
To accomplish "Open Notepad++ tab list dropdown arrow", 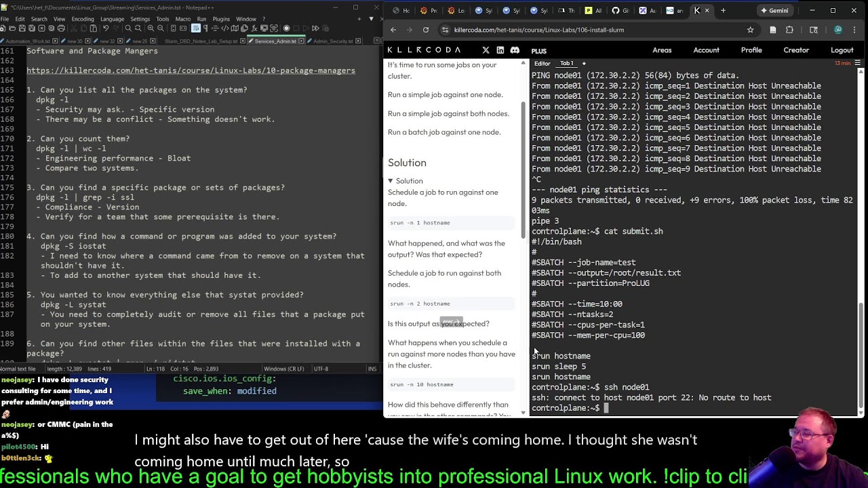I will click(x=371, y=19).
